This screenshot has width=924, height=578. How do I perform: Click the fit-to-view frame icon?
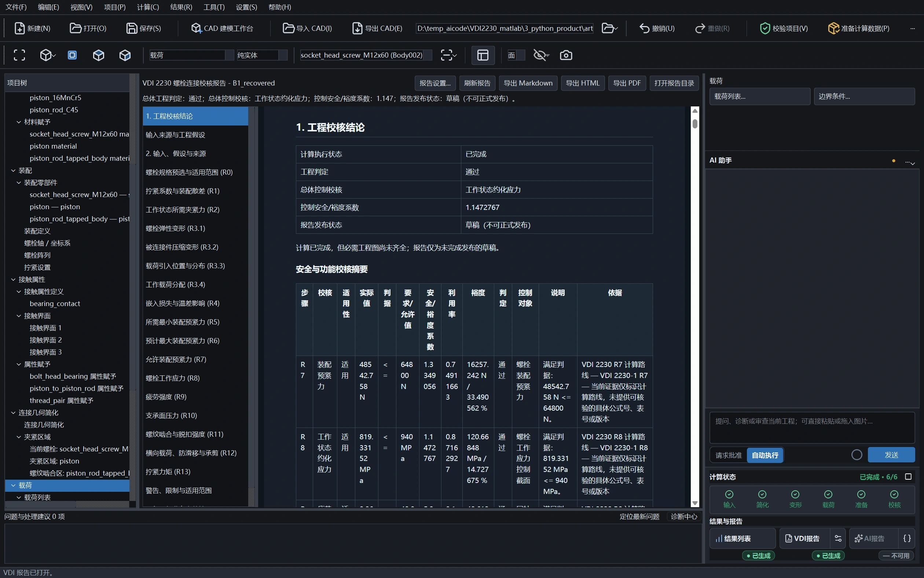pyautogui.click(x=19, y=55)
